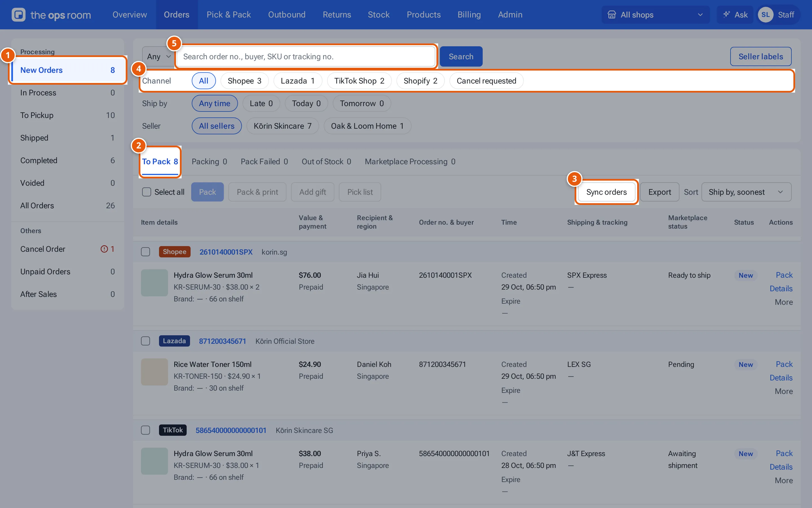Viewport: 812px width, 508px height.
Task: Click the ops room logo icon
Action: tap(18, 15)
